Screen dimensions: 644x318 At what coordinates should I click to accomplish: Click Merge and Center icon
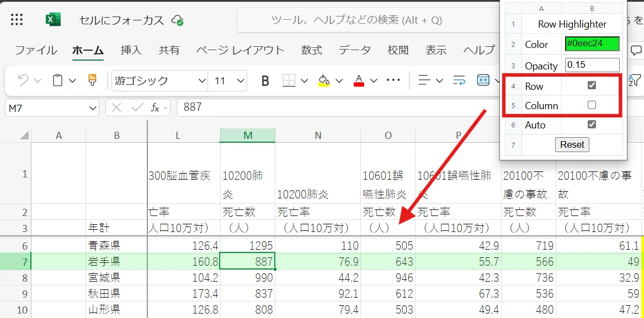483,80
